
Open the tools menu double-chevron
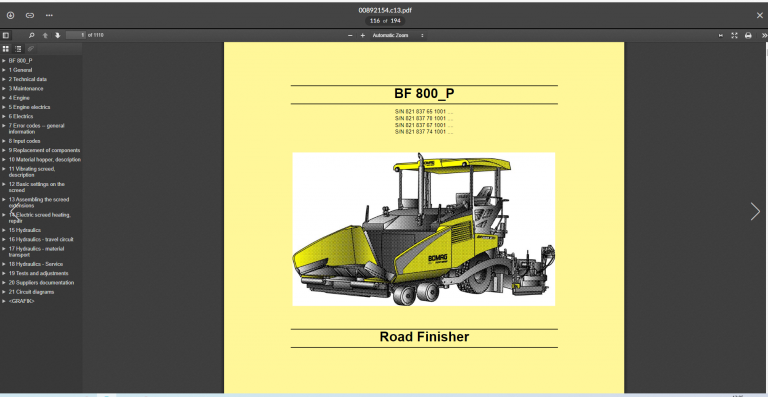(x=764, y=35)
